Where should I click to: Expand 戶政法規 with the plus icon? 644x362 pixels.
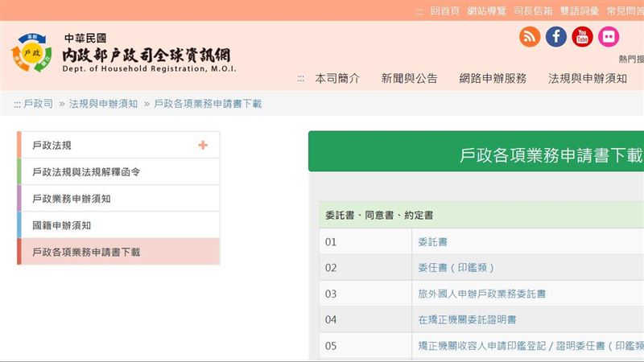[203, 145]
